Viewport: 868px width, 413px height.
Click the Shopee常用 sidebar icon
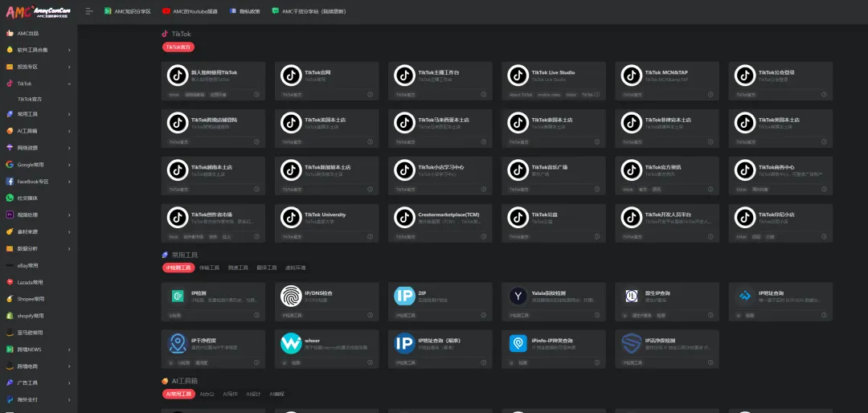click(10, 299)
